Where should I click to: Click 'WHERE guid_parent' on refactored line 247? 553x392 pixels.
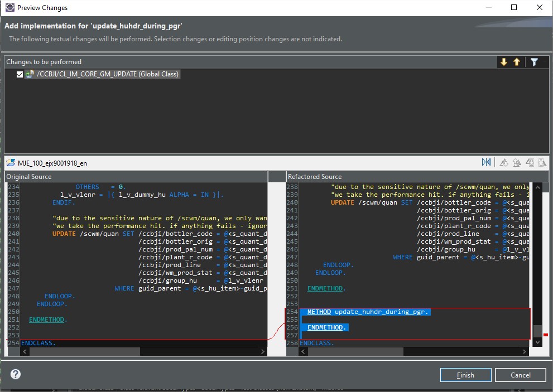[x=426, y=257]
